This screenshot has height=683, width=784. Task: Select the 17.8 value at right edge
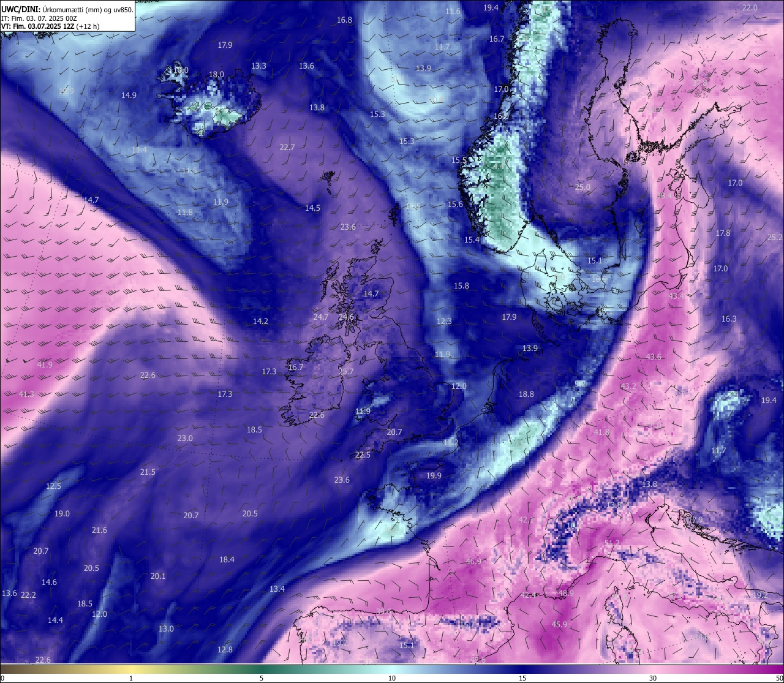[x=723, y=233]
